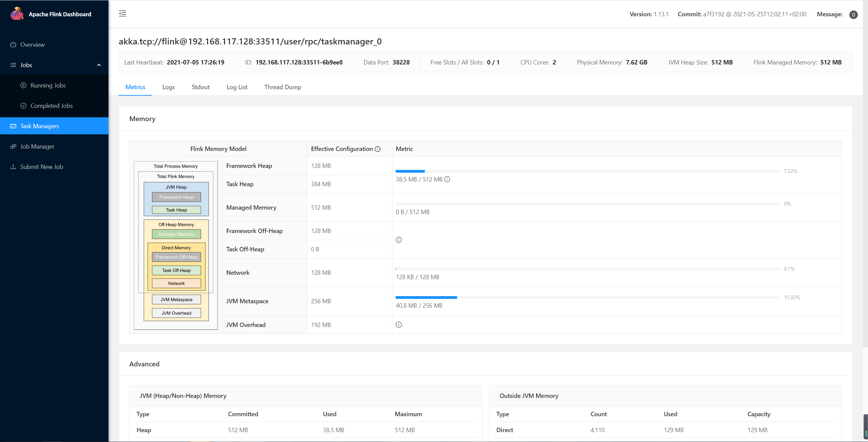Screen dimensions: 868x442
Task: Collapse the Jobs submenu chevron
Action: 99,65
